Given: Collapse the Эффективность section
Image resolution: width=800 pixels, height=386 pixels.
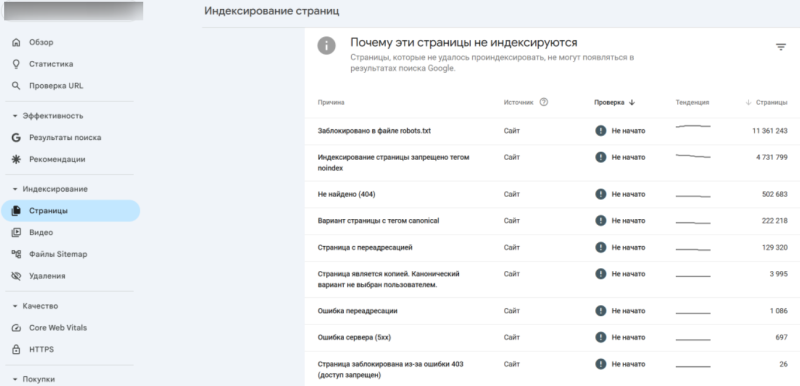Looking at the screenshot, I should pos(15,116).
